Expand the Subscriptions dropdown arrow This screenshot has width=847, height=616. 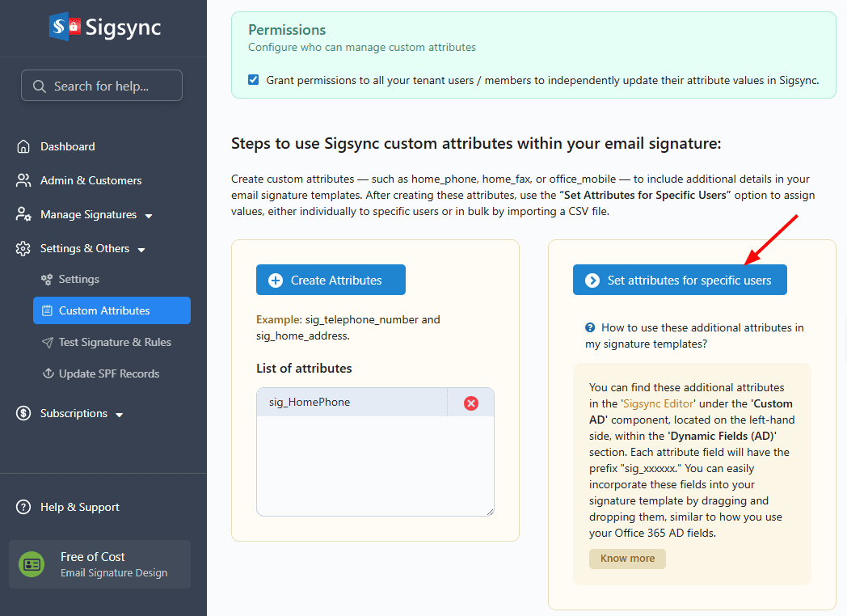tap(120, 415)
